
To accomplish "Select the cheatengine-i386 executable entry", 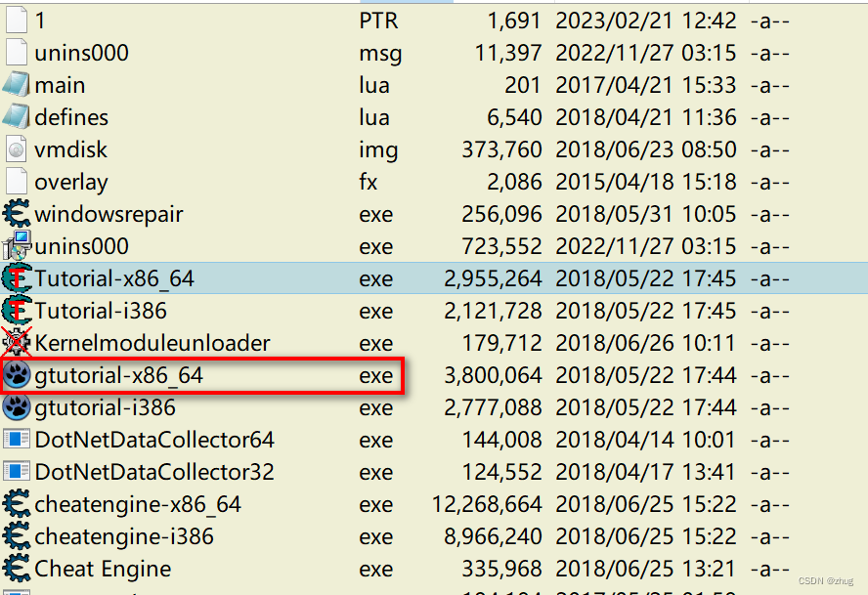I will pos(108,536).
